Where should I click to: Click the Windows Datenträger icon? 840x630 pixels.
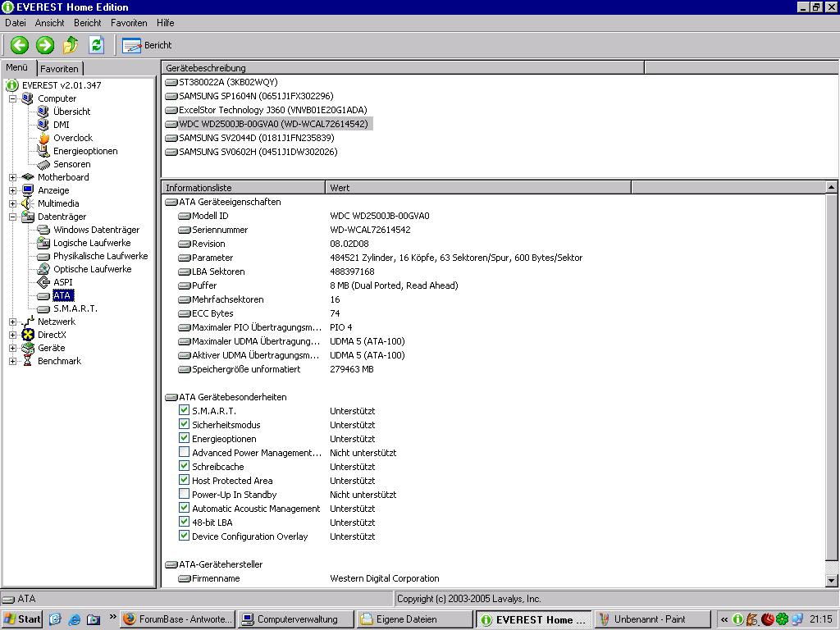[x=43, y=230]
